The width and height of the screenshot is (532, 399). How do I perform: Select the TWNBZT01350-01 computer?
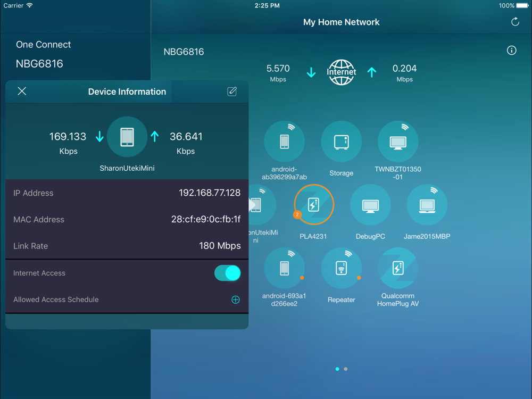(398, 142)
